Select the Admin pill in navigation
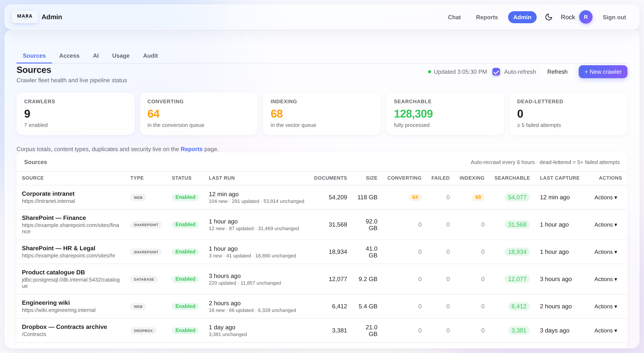The height and width of the screenshot is (353, 644). (522, 17)
